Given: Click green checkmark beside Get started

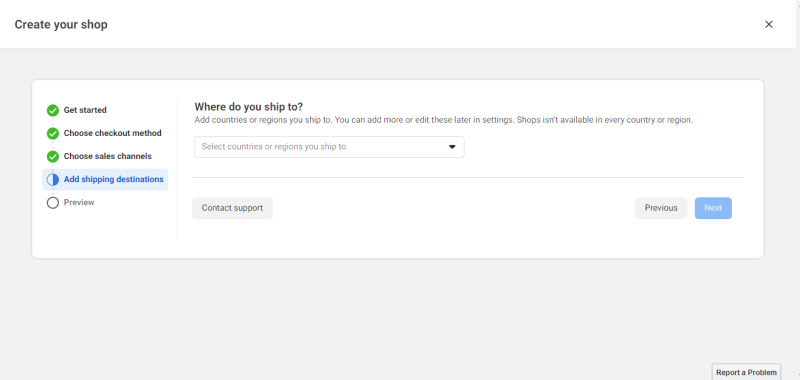Looking at the screenshot, I should (53, 110).
